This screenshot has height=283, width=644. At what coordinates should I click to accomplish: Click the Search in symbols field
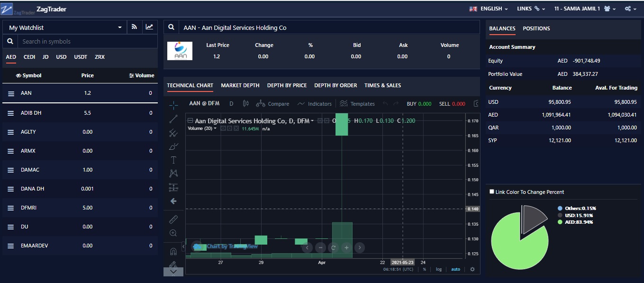[87, 41]
